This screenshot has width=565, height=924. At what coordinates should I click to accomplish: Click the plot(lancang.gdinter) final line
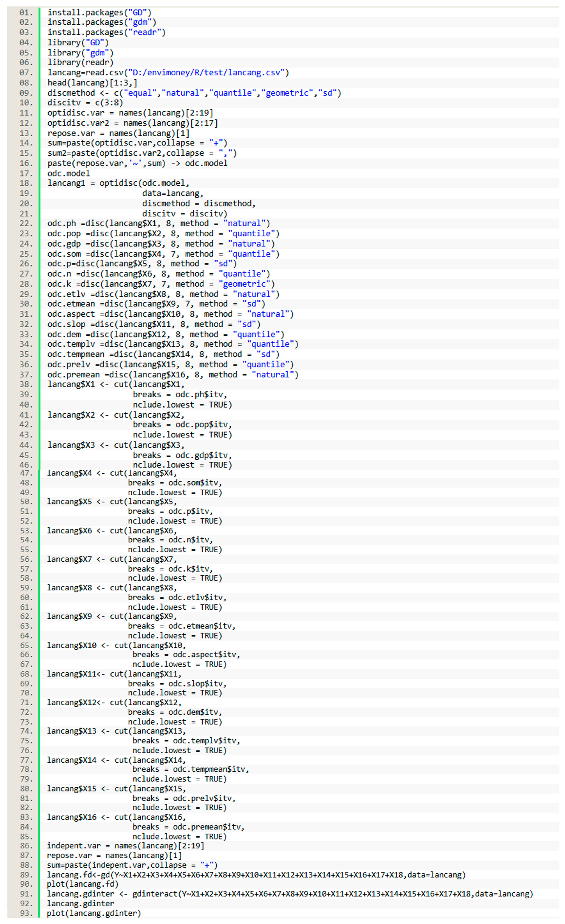(94, 913)
